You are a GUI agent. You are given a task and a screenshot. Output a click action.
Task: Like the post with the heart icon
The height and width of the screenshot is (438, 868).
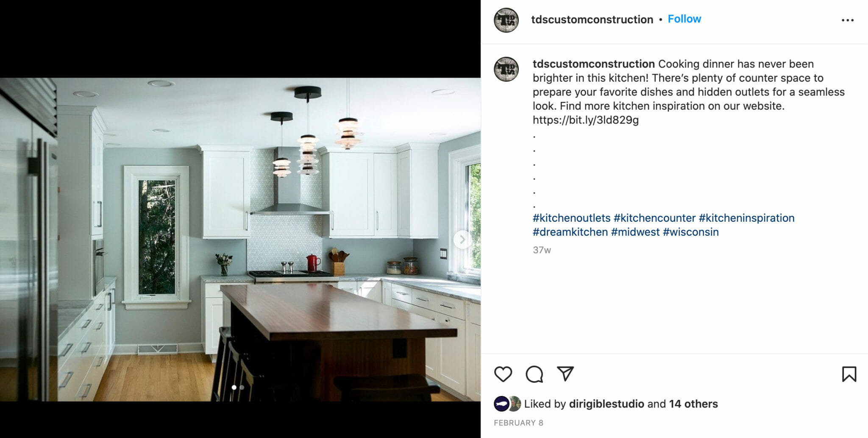tap(503, 374)
